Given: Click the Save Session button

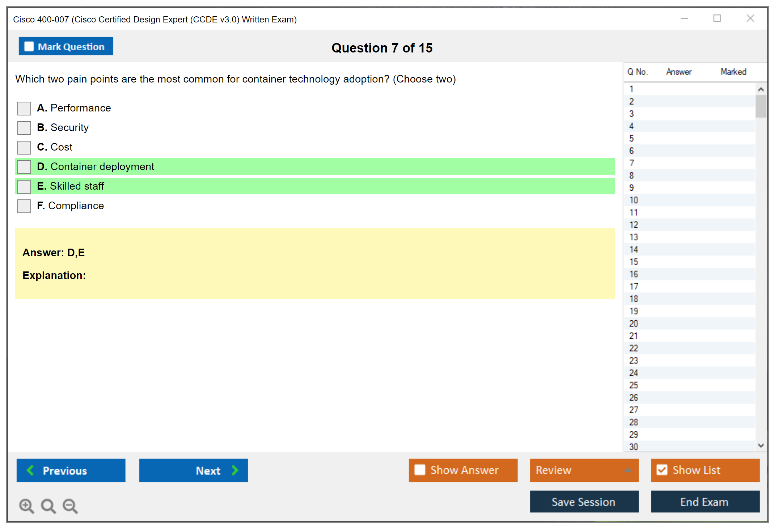Looking at the screenshot, I should [x=584, y=502].
